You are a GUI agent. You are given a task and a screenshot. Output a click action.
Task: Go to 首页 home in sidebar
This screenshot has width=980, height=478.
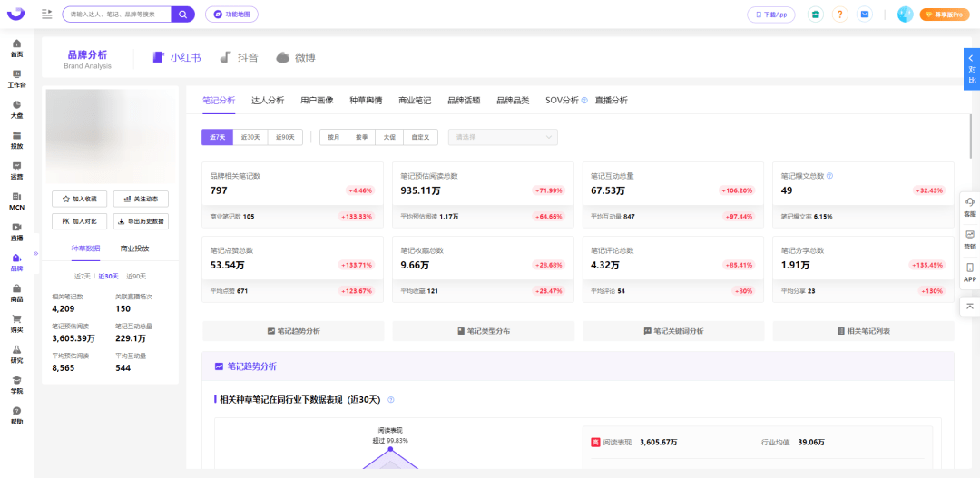17,48
